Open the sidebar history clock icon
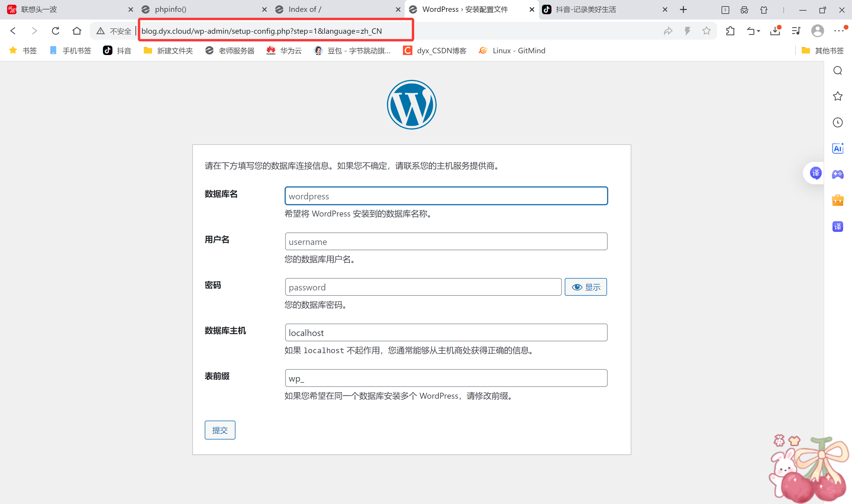The image size is (852, 504). [838, 122]
